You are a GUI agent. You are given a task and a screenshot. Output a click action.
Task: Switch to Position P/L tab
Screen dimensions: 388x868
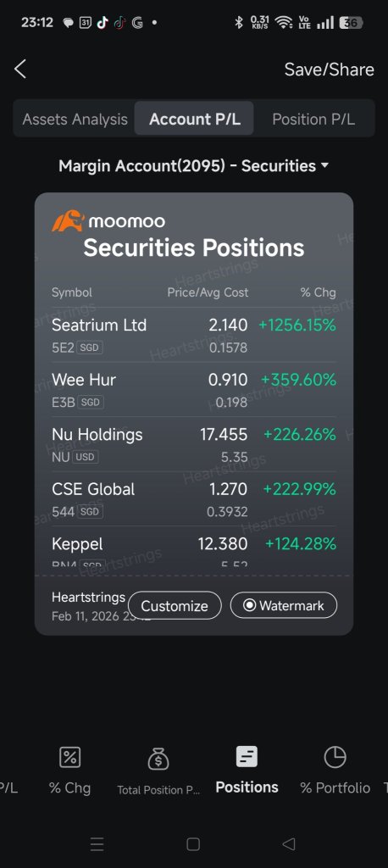[313, 119]
